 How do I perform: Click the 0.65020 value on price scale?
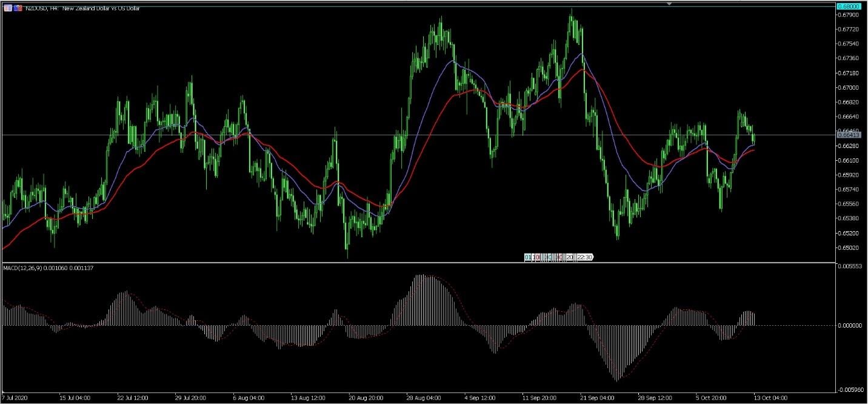coord(847,247)
